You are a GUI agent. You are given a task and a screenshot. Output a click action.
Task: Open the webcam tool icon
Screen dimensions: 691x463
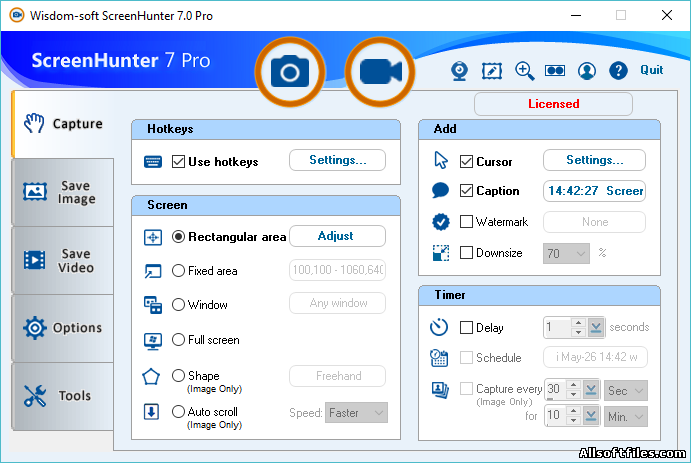click(x=459, y=70)
